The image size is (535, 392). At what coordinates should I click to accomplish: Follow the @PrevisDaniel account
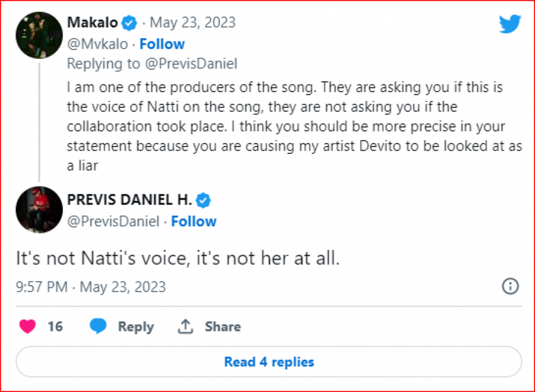[194, 222]
